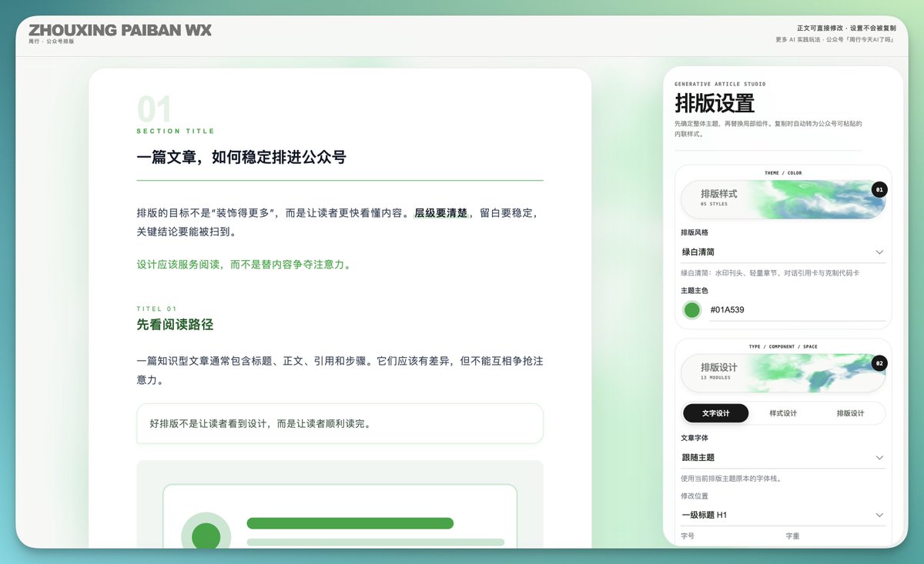Select the 文字设计 tab

(x=716, y=413)
